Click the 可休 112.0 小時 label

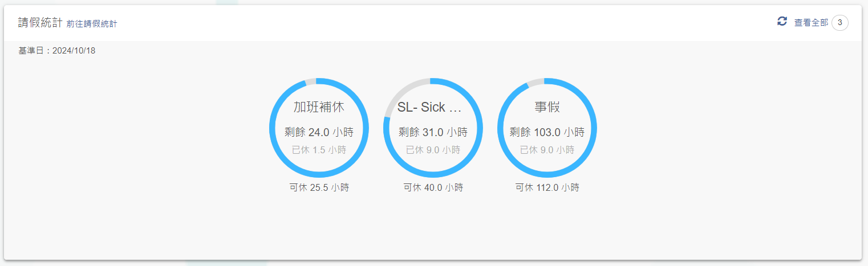547,187
